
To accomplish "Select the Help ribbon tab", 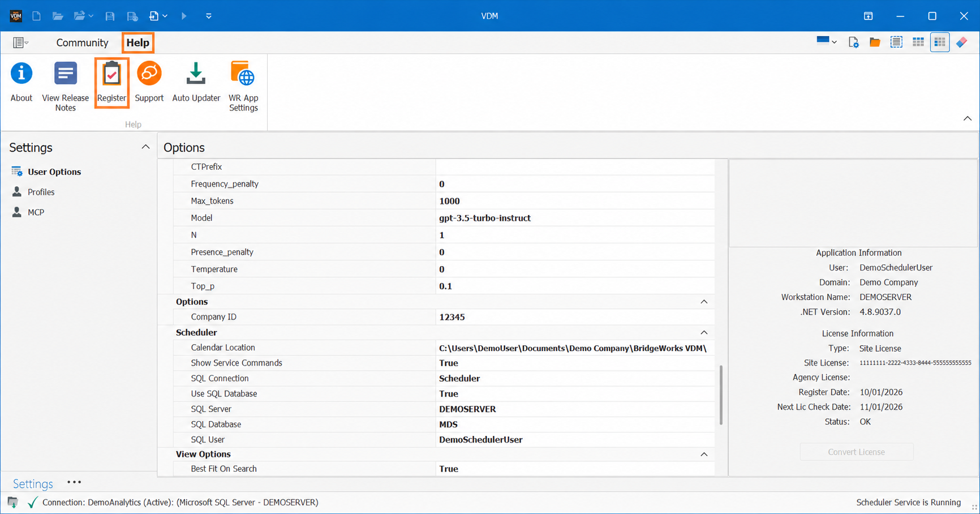I will 137,42.
